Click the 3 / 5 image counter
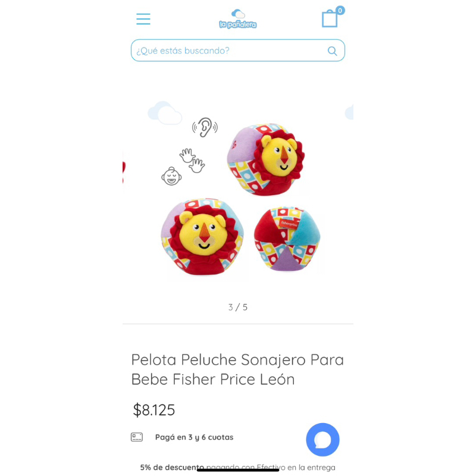Screen dimensions: 476x476 coord(237,307)
